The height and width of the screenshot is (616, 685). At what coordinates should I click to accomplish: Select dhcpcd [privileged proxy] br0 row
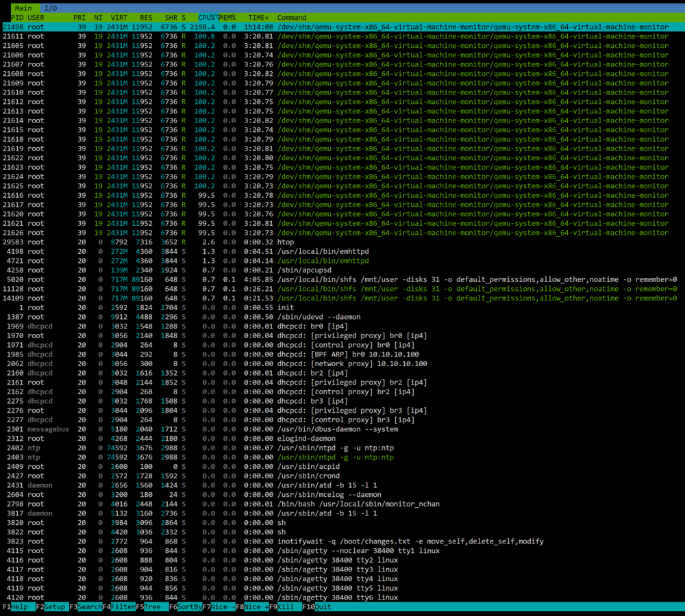coord(342,336)
